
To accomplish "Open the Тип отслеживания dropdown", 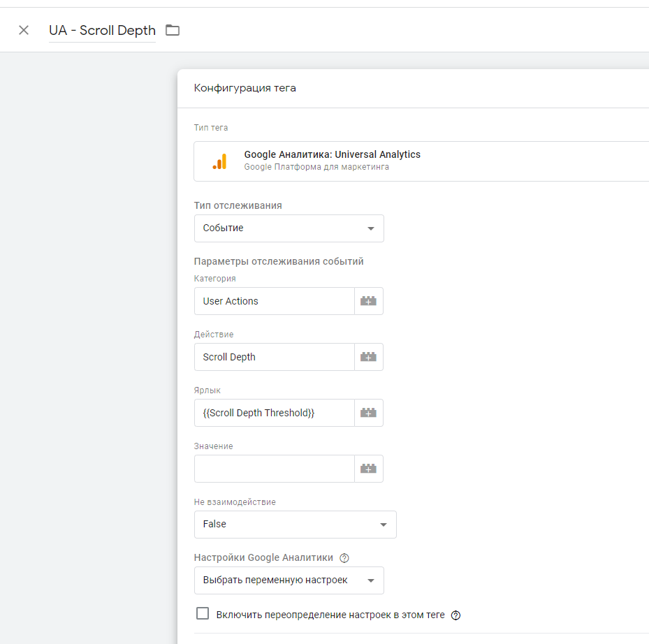I will (x=289, y=228).
